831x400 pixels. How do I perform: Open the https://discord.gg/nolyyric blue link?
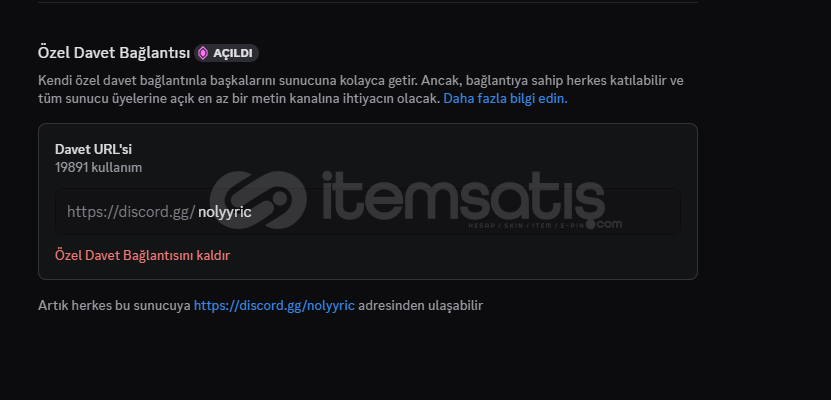click(274, 306)
